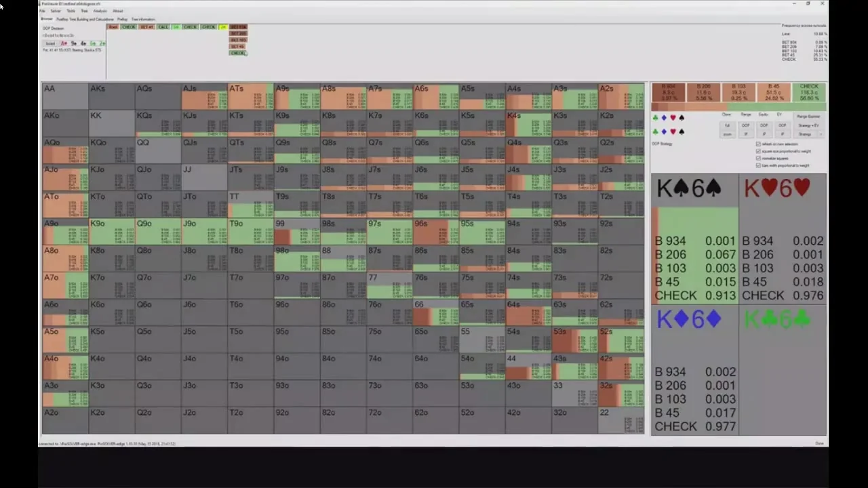
Task: Select the bottom-row black spade suit filter
Action: pyautogui.click(x=682, y=131)
